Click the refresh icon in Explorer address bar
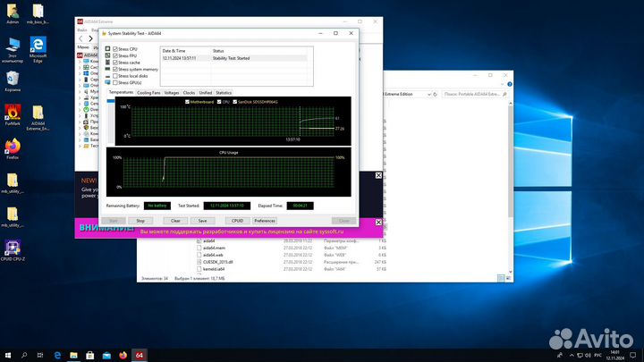 pyautogui.click(x=435, y=94)
